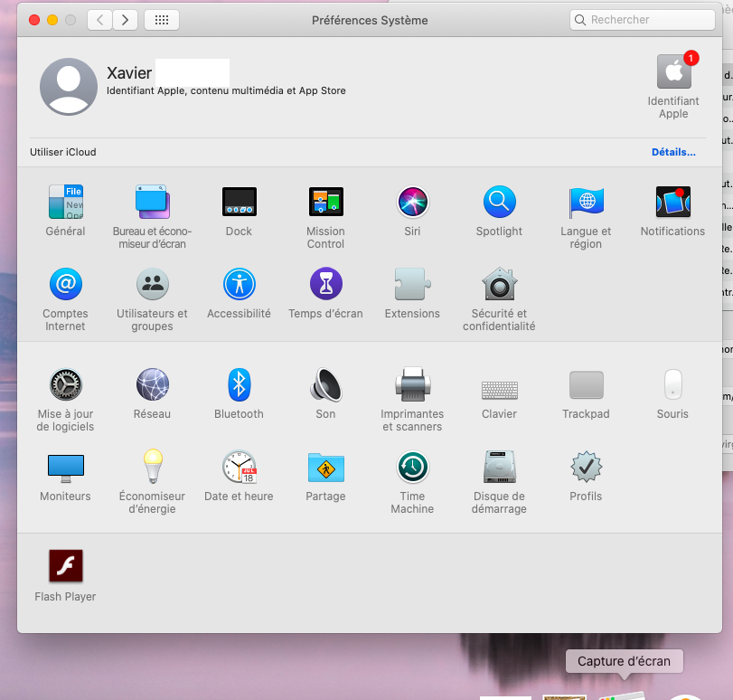Open Utilisateurs et groupes pane
Viewport: 733px width, 700px height.
153,284
